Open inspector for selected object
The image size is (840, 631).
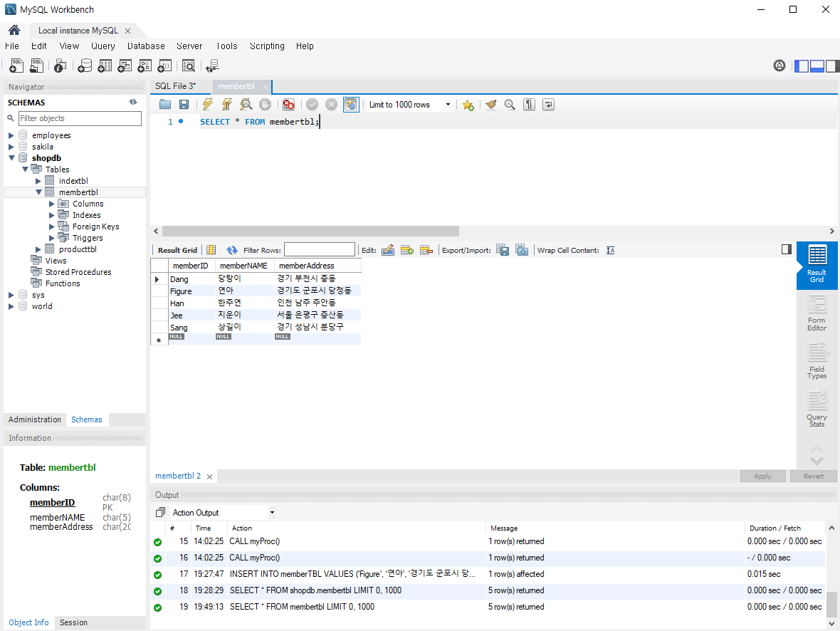point(60,66)
